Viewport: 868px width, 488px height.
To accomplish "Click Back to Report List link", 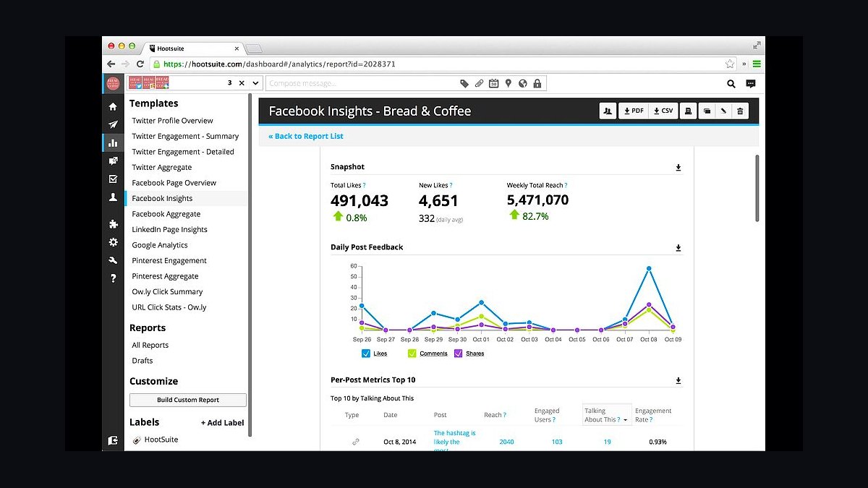I will pos(306,136).
